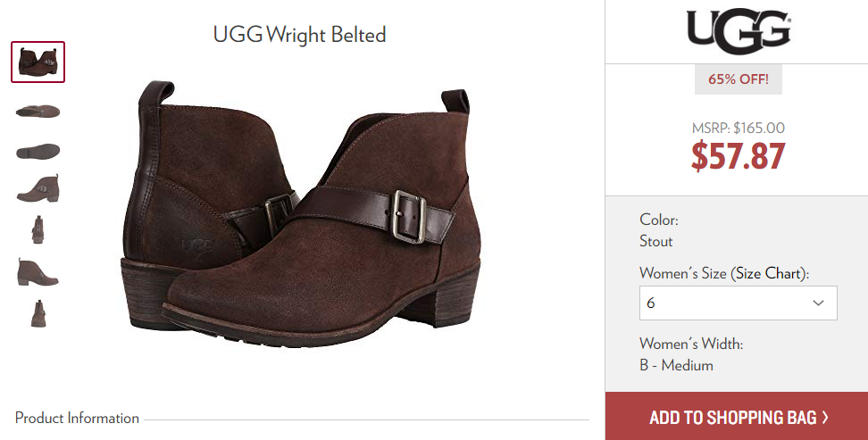
Task: Click the large main boot product image
Action: pyautogui.click(x=300, y=213)
